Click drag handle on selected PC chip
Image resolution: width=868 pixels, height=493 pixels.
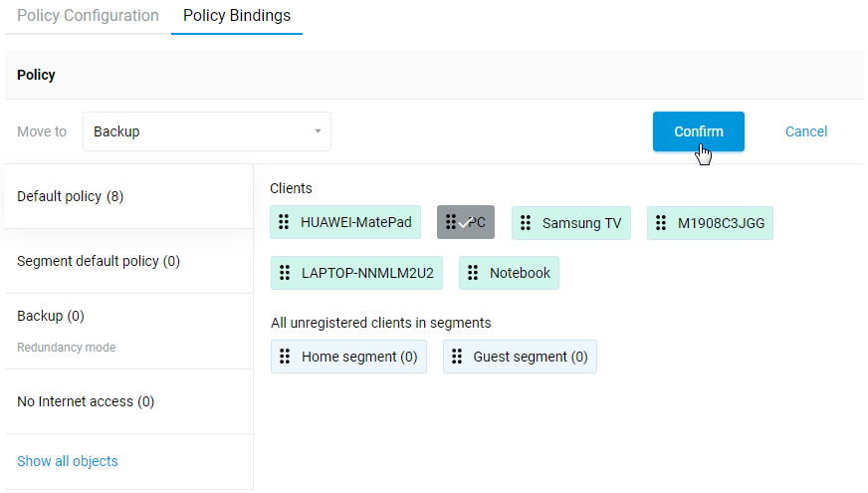[x=451, y=222]
